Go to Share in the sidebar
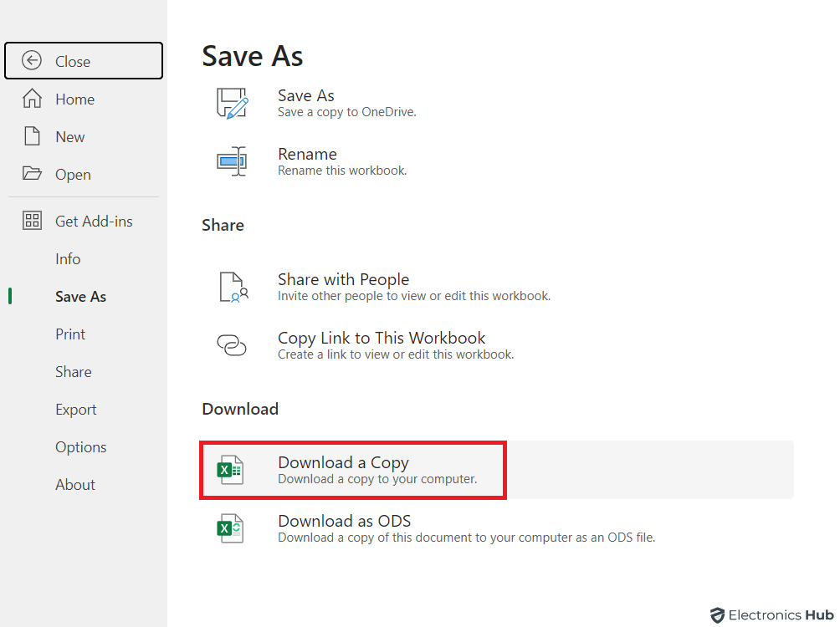 pyautogui.click(x=74, y=371)
